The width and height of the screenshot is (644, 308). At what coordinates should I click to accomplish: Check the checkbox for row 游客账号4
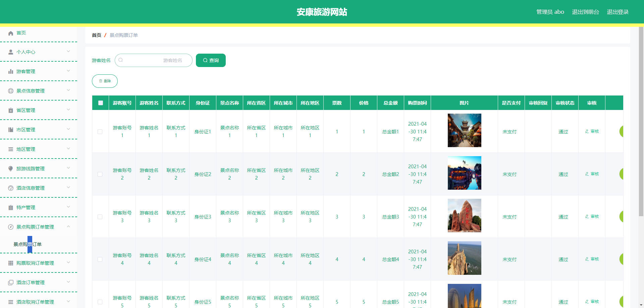(x=100, y=259)
